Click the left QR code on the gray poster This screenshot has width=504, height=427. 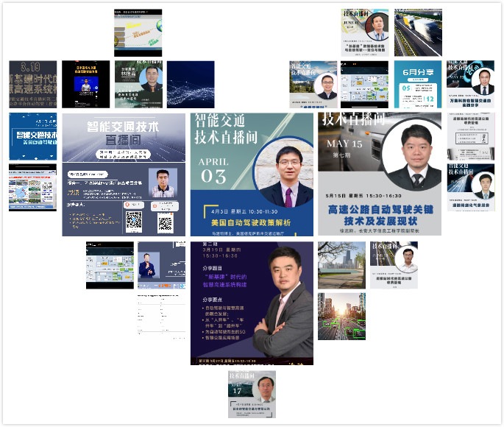133,220
